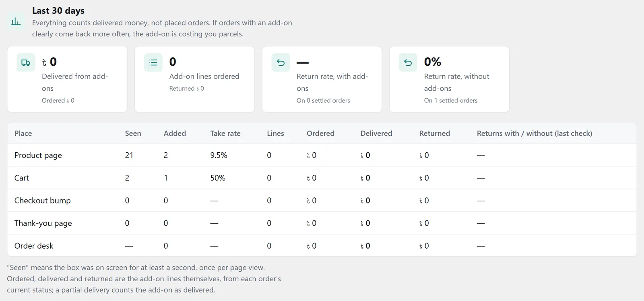Viewport: 644px width, 301px height.
Task: Click the Place column header
Action: coord(23,133)
